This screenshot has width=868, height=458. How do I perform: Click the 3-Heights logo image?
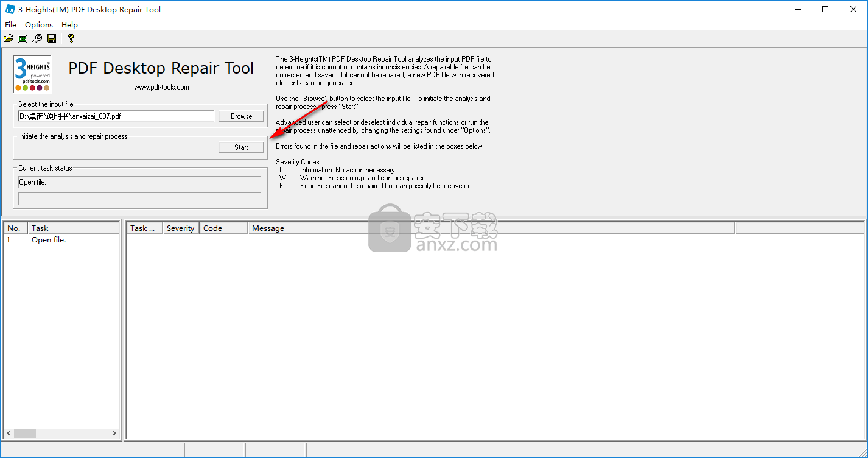click(x=32, y=74)
